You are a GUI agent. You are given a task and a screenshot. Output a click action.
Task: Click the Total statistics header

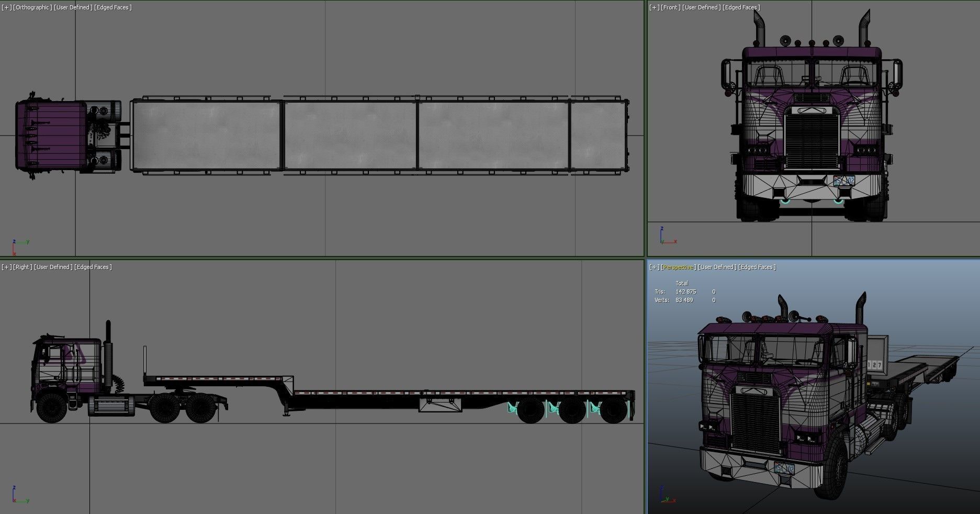tap(682, 283)
